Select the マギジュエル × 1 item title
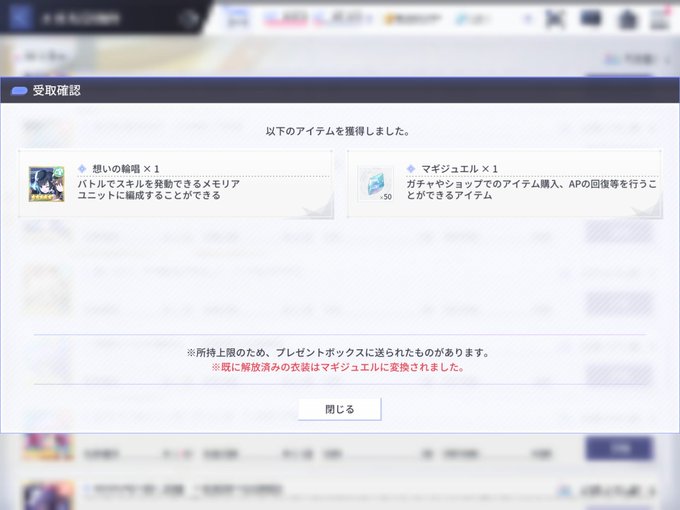Screen dimensions: 680x510 tap(459, 169)
